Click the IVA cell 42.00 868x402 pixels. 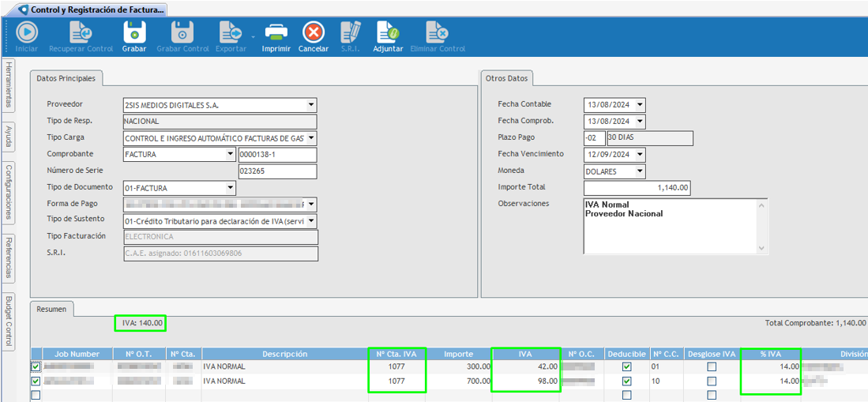pos(526,366)
